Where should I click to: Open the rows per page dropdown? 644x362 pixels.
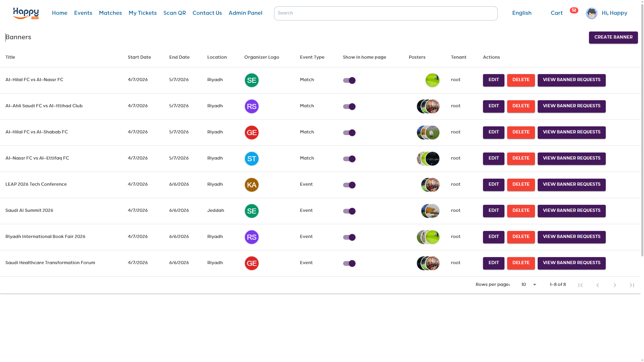(x=529, y=285)
